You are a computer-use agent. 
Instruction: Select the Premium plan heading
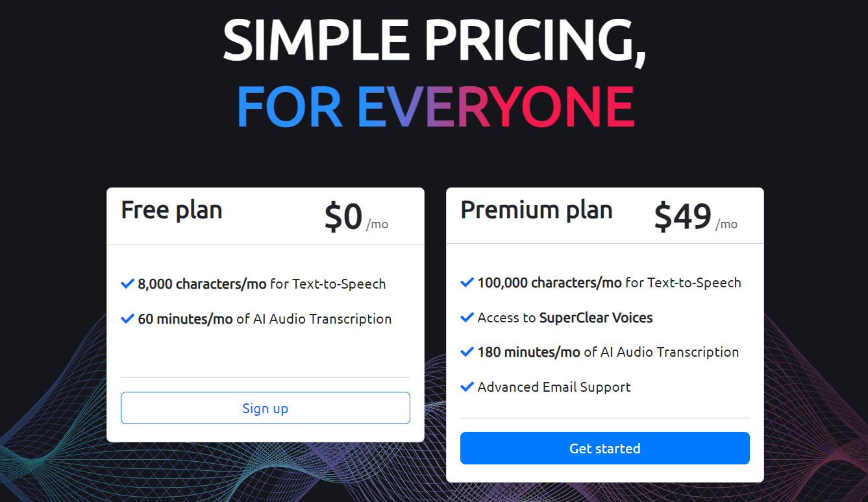point(537,210)
